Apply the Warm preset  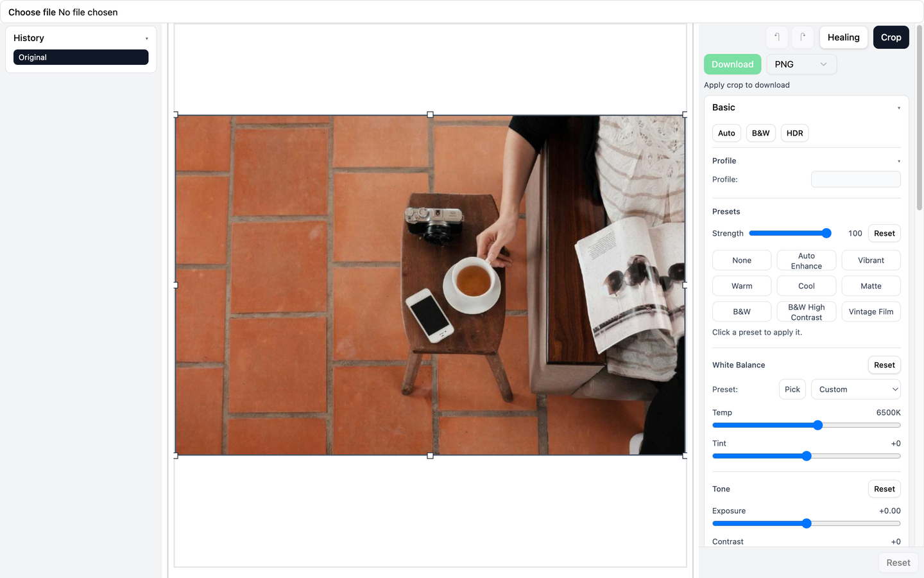[742, 286]
